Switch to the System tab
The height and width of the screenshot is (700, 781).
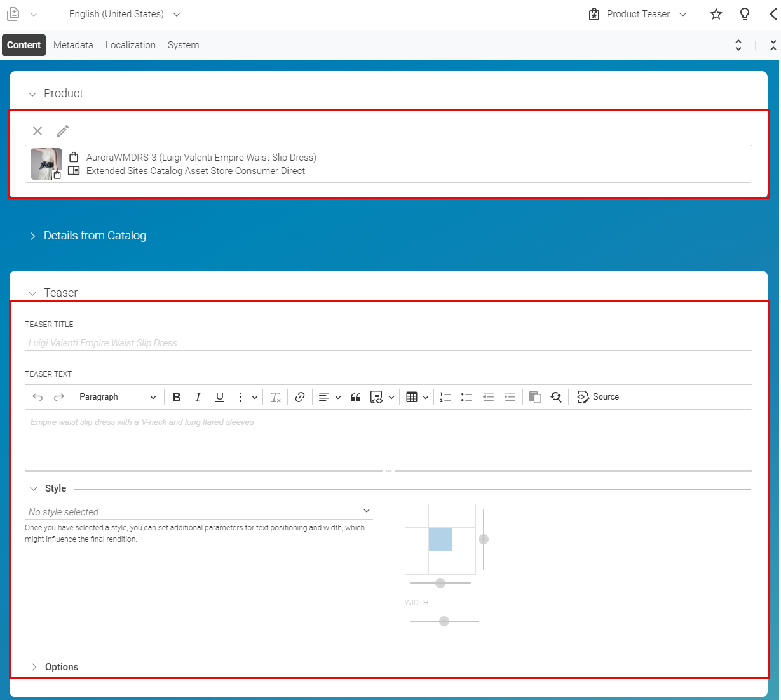pos(183,45)
